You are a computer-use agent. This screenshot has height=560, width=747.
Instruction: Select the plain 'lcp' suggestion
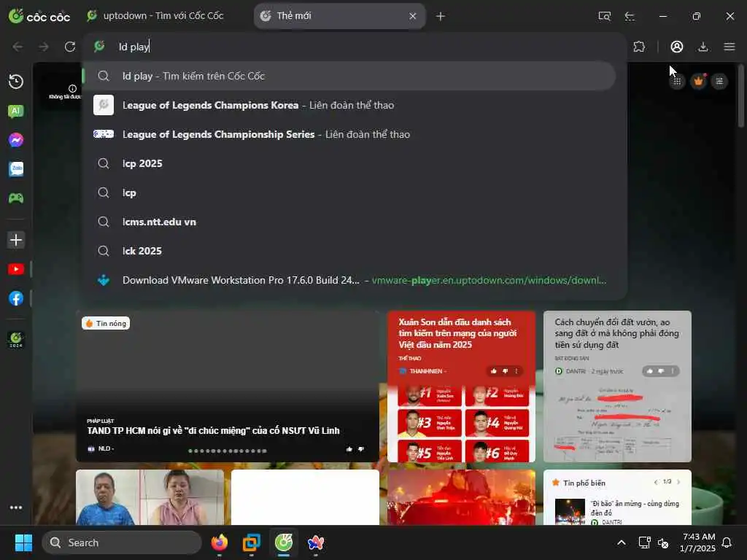click(x=349, y=192)
